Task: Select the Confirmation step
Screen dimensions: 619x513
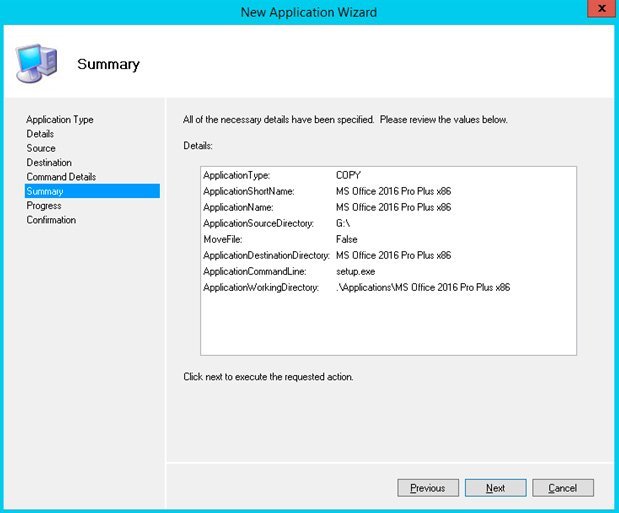Action: [x=51, y=220]
